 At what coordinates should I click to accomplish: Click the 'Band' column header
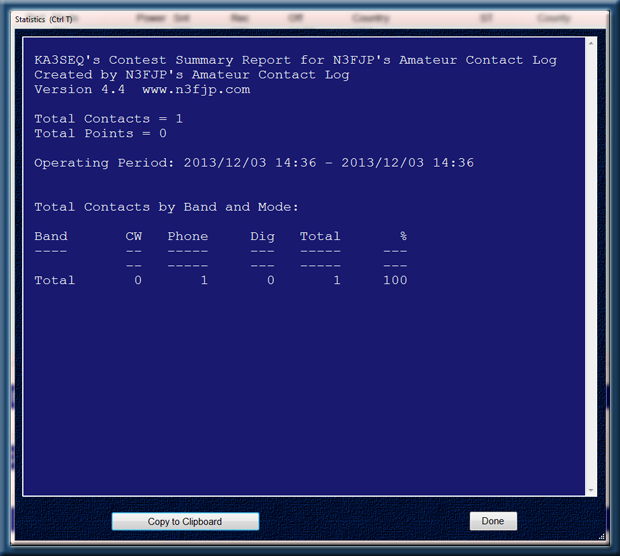51,236
